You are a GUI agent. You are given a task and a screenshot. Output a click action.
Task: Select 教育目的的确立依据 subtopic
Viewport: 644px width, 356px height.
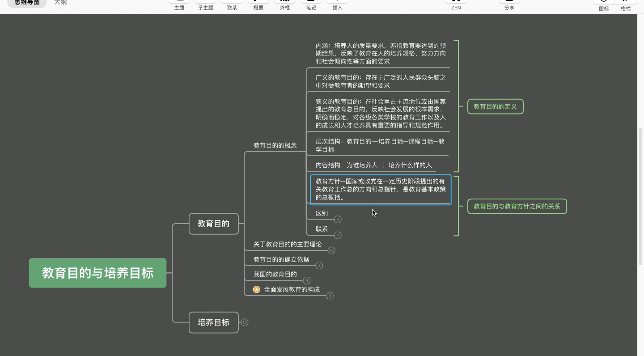click(x=281, y=259)
